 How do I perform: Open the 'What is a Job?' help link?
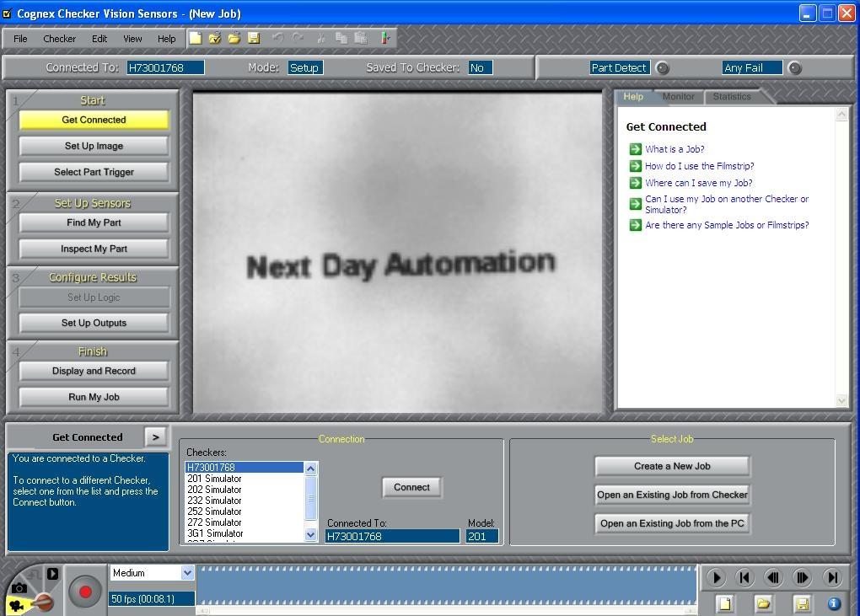(674, 149)
